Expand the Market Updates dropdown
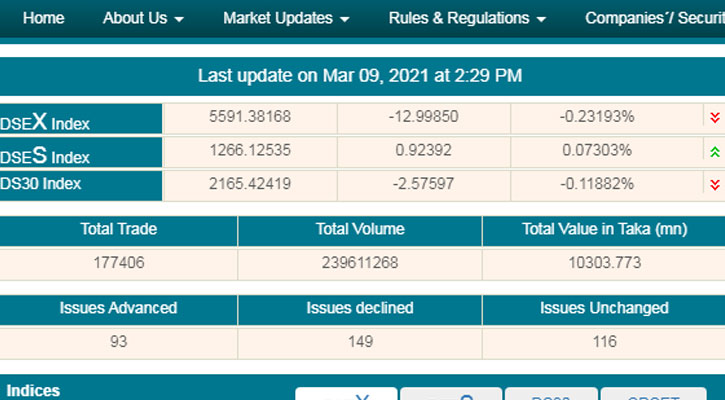This screenshot has width=725, height=400. pyautogui.click(x=285, y=18)
